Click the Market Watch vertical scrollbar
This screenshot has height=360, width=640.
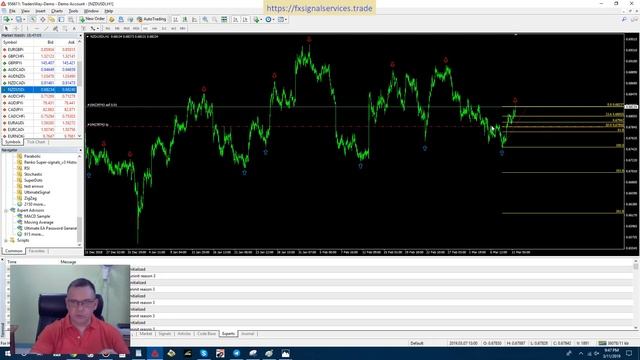pyautogui.click(x=80, y=89)
